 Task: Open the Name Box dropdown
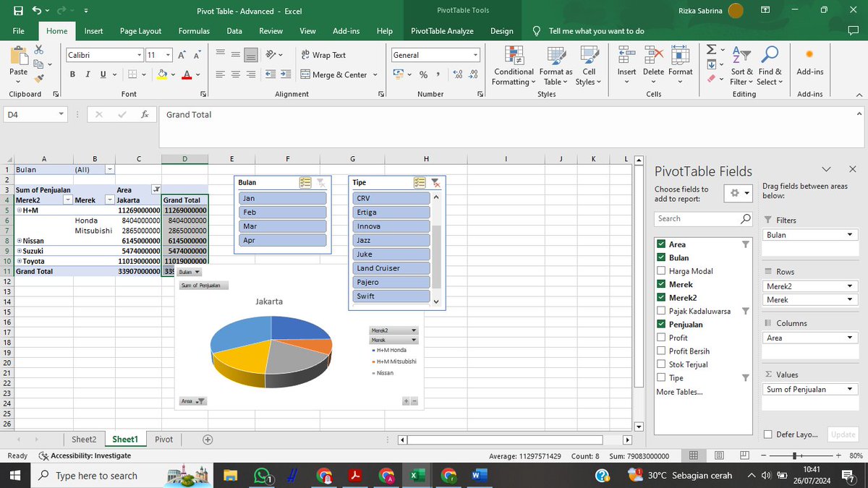[x=61, y=114]
